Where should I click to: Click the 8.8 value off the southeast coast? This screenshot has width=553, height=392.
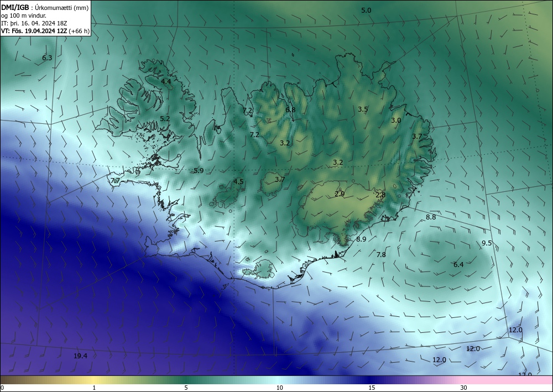tap(431, 217)
